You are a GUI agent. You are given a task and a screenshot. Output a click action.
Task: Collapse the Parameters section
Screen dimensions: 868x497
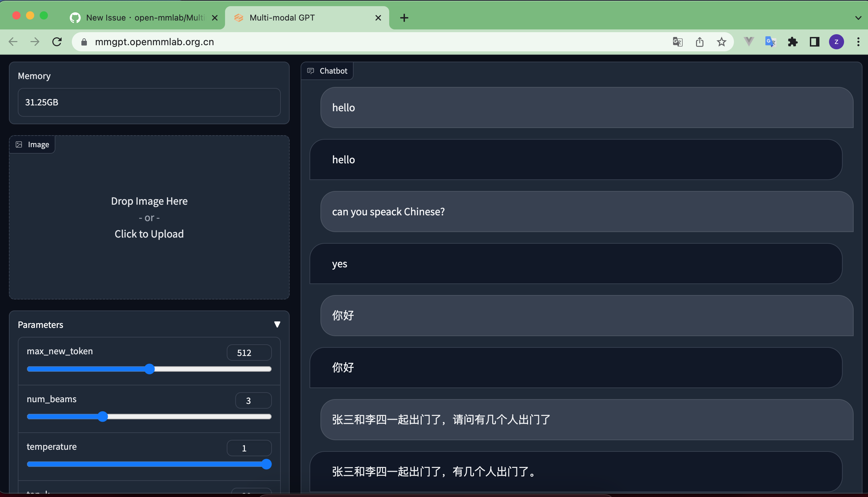coord(277,324)
